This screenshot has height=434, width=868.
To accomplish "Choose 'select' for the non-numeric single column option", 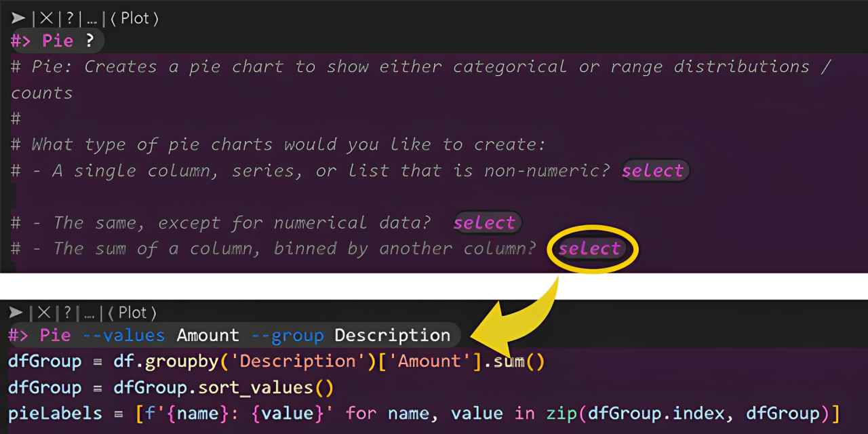I will [652, 170].
